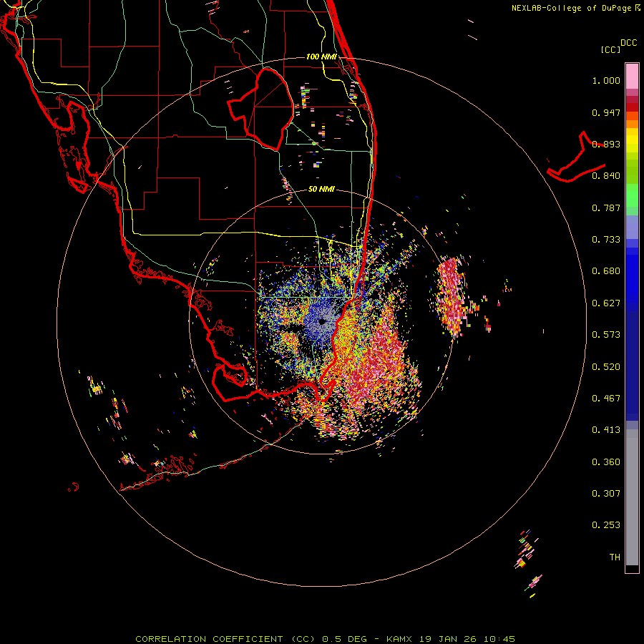Select the 0.787 scale value
644x644 pixels.
click(x=606, y=208)
